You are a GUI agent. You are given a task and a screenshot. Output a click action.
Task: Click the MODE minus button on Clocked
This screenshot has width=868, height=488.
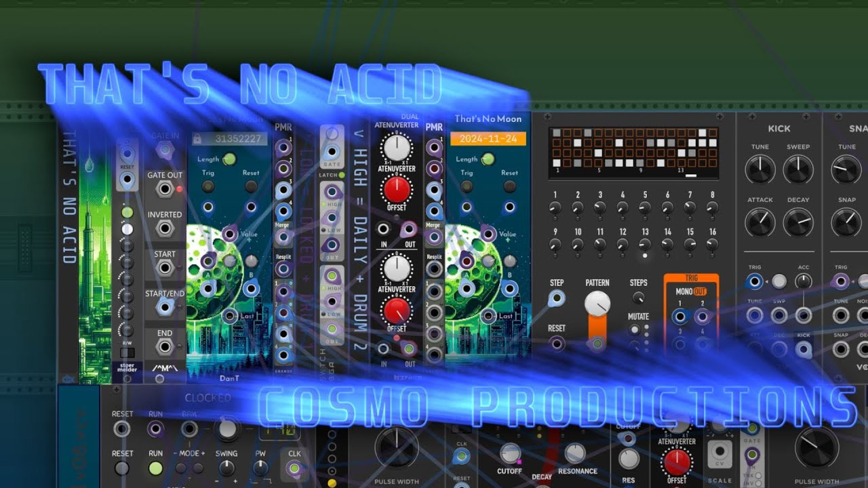click(x=181, y=468)
